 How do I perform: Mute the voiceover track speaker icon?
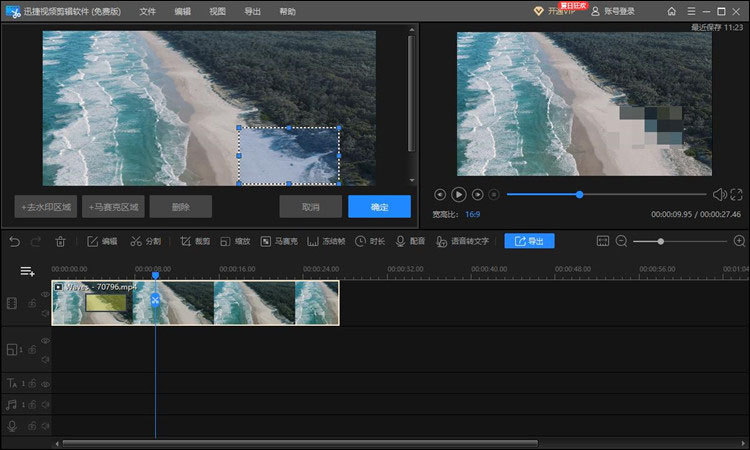45,426
